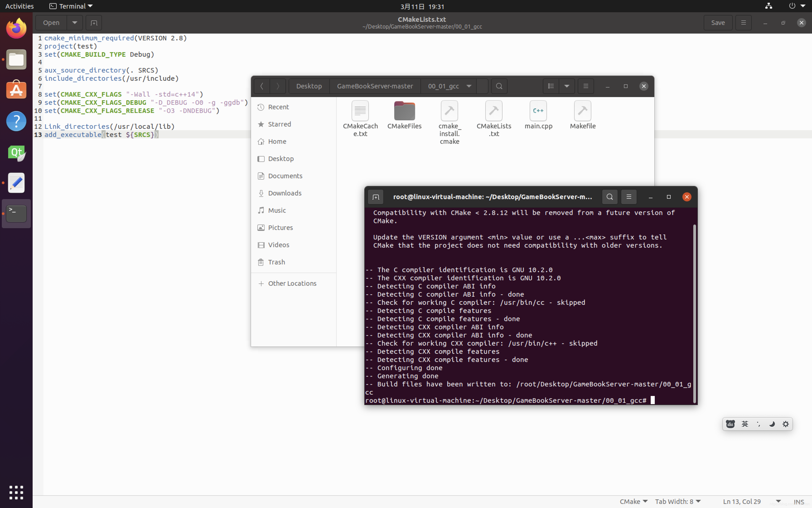Search files with the magnifier icon
The width and height of the screenshot is (812, 508).
(x=499, y=86)
